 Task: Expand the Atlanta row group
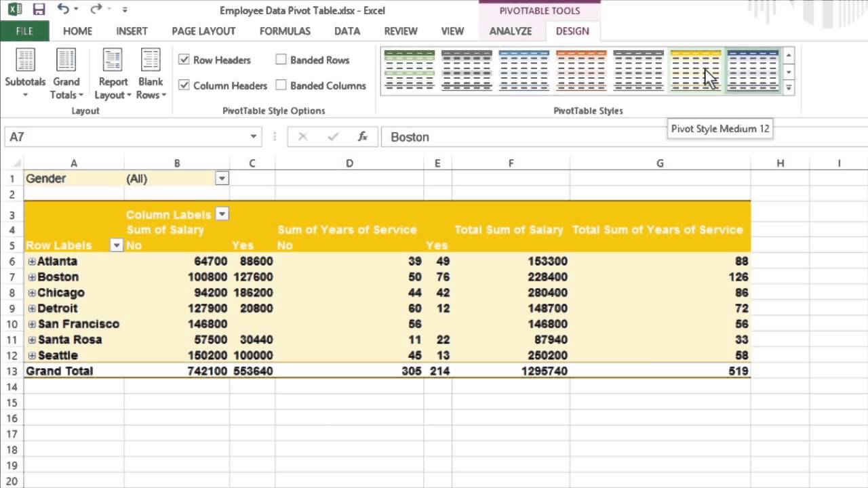[x=32, y=261]
